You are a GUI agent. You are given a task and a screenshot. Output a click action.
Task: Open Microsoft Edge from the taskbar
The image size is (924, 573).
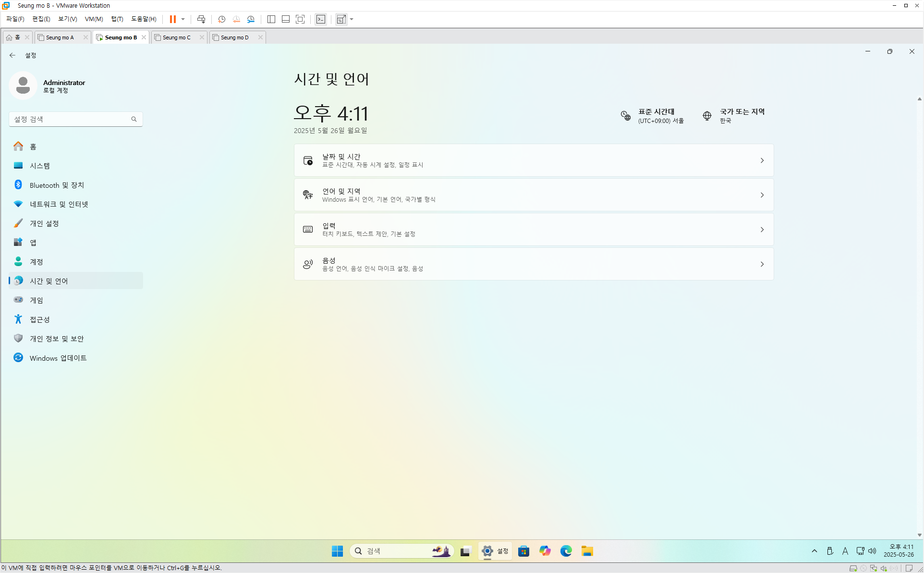click(x=566, y=551)
